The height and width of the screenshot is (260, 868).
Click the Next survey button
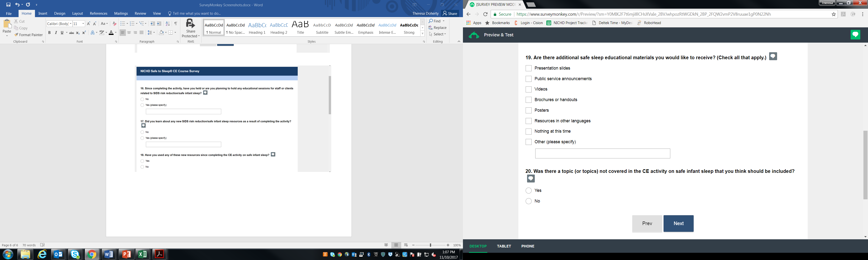pyautogui.click(x=678, y=224)
